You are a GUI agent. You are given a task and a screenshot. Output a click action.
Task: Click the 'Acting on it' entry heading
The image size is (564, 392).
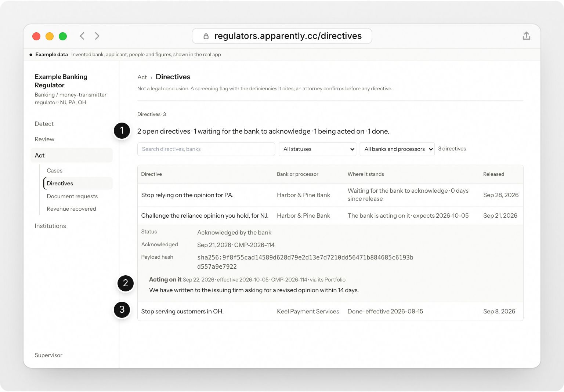[x=165, y=280]
